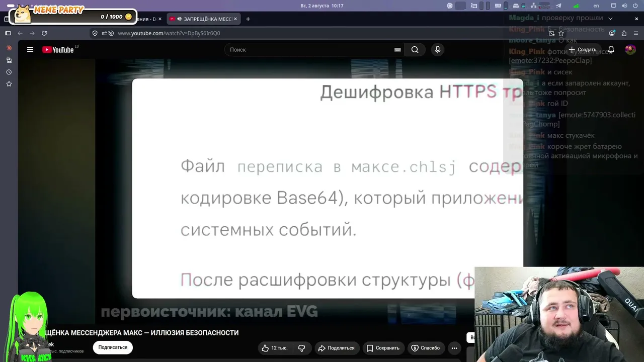Screen dimensions: 644x362
Task: Open the Telegram tray icon
Action: (x=558, y=6)
